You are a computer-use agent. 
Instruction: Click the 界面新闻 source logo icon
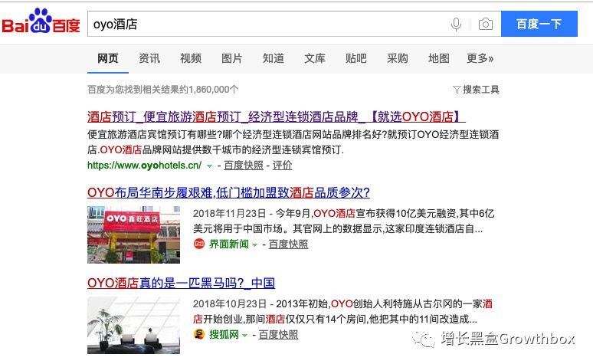tap(199, 244)
